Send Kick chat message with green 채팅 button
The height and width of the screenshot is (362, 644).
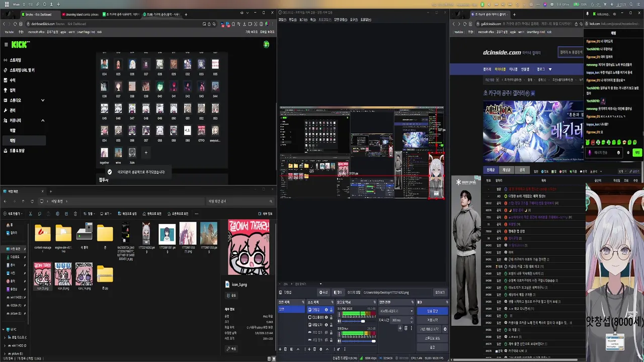point(637,152)
